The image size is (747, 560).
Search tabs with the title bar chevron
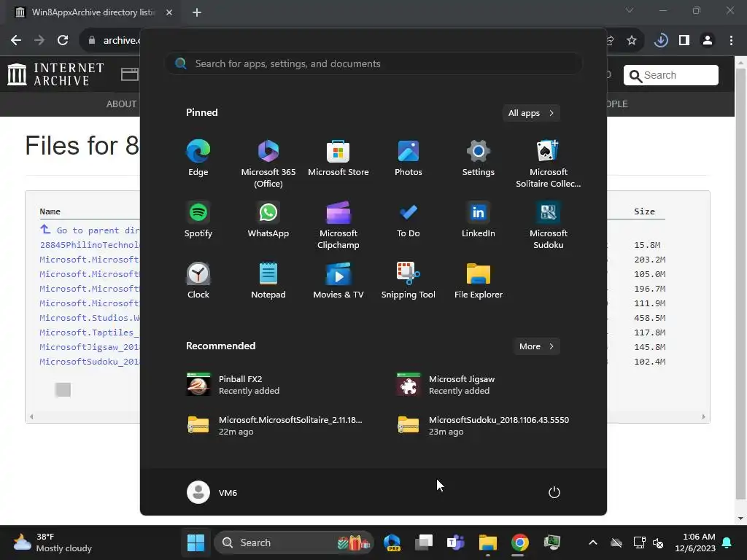[630, 10]
